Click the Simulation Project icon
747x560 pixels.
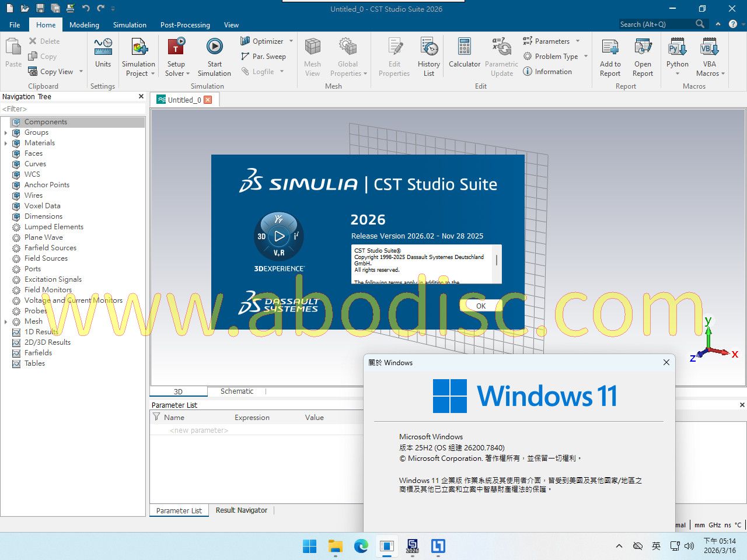[x=138, y=47]
